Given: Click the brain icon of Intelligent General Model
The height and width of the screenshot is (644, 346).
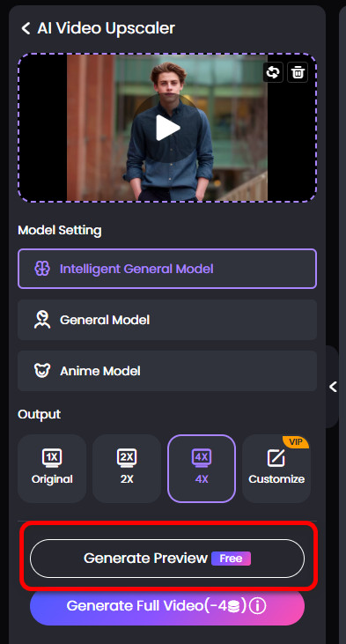Looking at the screenshot, I should [42, 269].
